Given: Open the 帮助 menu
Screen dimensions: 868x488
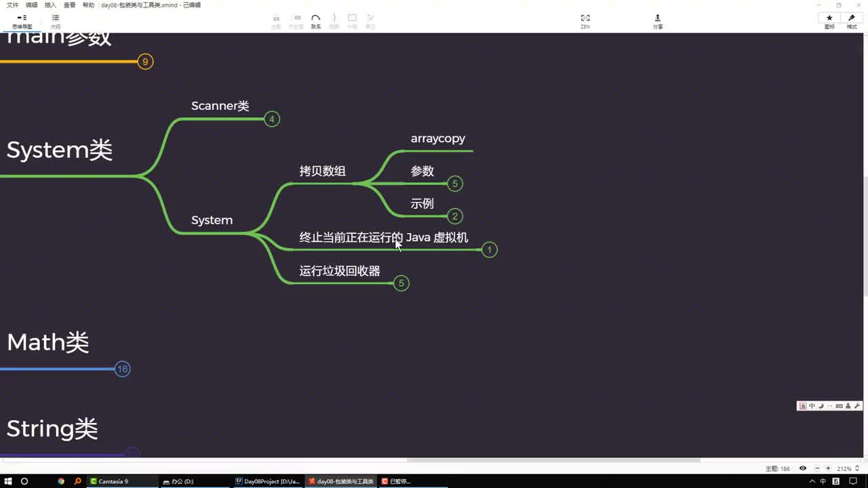Looking at the screenshot, I should 88,5.
